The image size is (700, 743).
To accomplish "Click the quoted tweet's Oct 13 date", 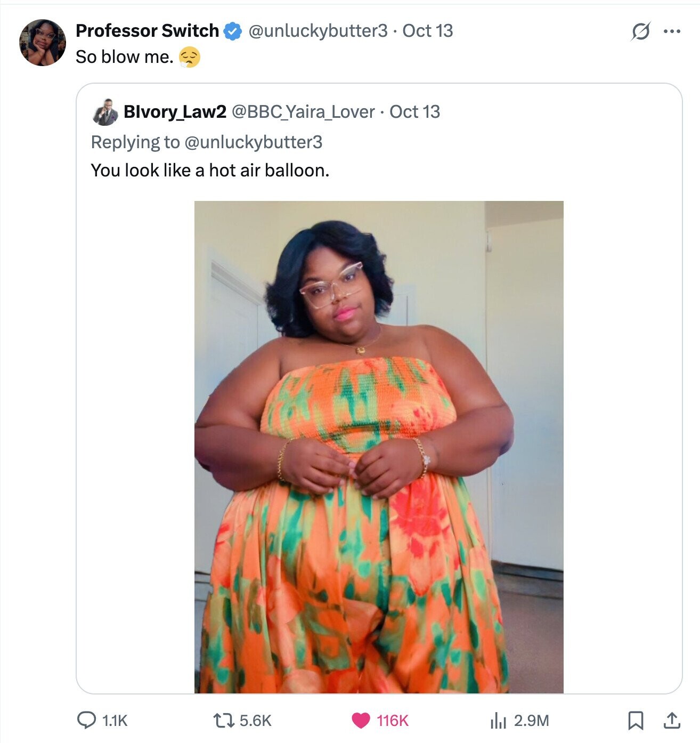I will click(x=414, y=112).
